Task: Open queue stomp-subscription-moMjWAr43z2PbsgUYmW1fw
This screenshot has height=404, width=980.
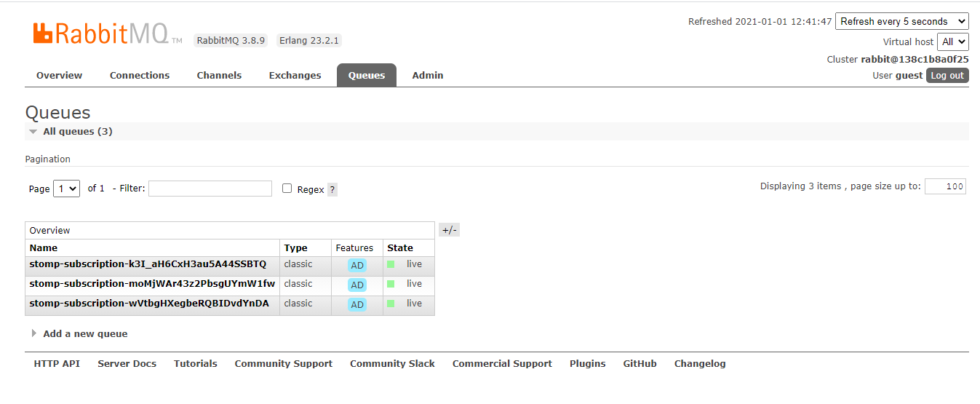Action: (152, 283)
